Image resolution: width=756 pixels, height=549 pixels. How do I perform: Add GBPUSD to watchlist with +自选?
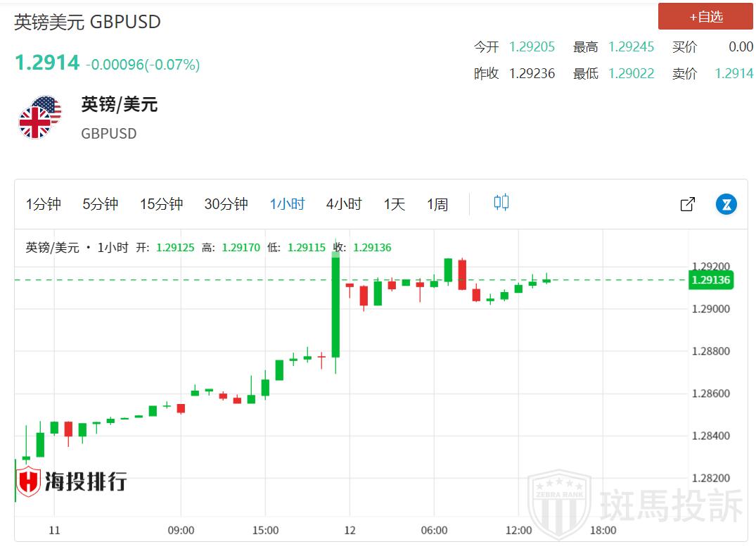(x=705, y=17)
